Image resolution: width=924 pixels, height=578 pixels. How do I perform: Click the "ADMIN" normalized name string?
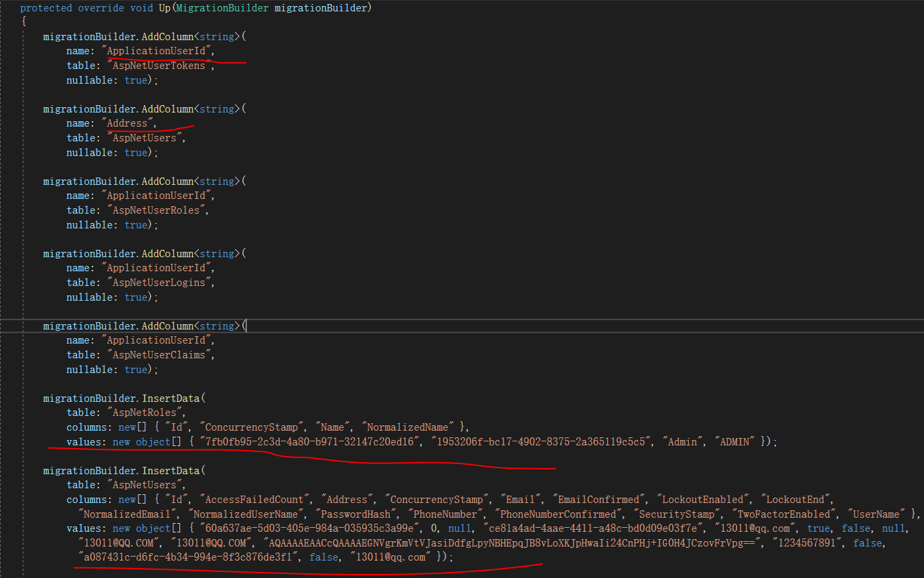coord(735,441)
